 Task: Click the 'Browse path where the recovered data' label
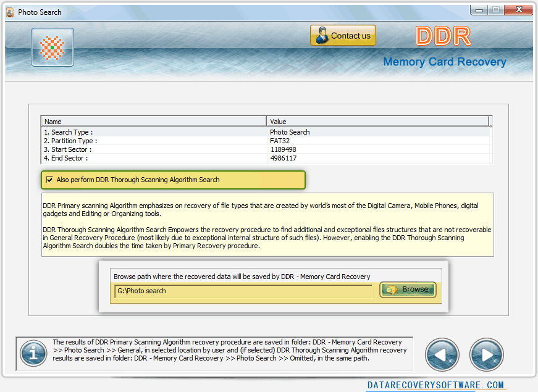(x=242, y=277)
